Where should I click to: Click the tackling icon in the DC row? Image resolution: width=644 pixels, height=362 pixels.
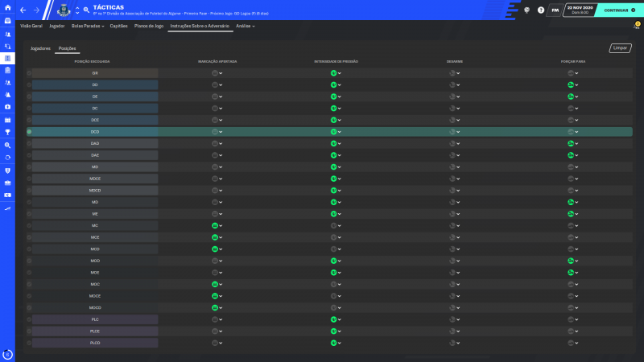pos(452,109)
